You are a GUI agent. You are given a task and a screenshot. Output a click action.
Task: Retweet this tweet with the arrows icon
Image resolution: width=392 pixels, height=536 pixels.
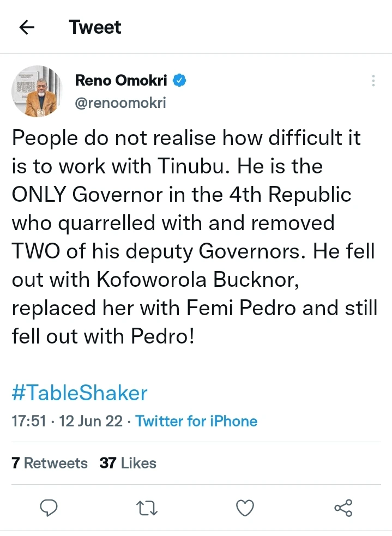pyautogui.click(x=147, y=508)
